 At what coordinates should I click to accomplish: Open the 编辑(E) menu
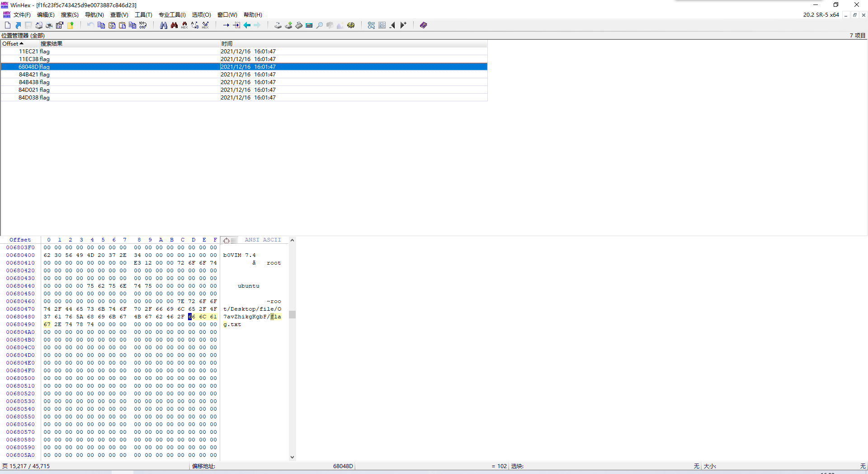pyautogui.click(x=46, y=15)
